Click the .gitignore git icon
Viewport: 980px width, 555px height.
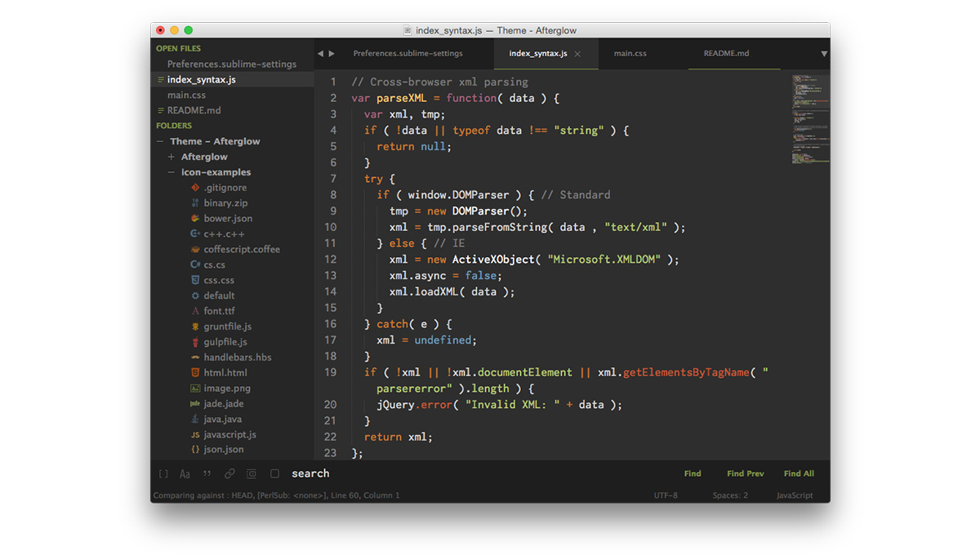pos(195,188)
